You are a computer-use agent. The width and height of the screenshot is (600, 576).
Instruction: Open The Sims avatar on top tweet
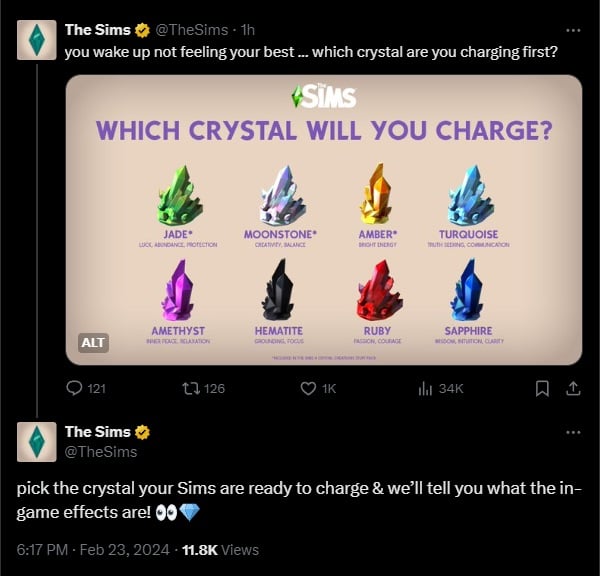tap(36, 39)
